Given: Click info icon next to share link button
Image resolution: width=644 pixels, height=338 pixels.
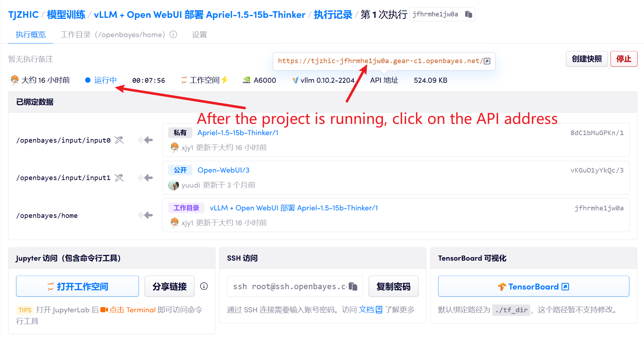Looking at the screenshot, I should point(204,286).
